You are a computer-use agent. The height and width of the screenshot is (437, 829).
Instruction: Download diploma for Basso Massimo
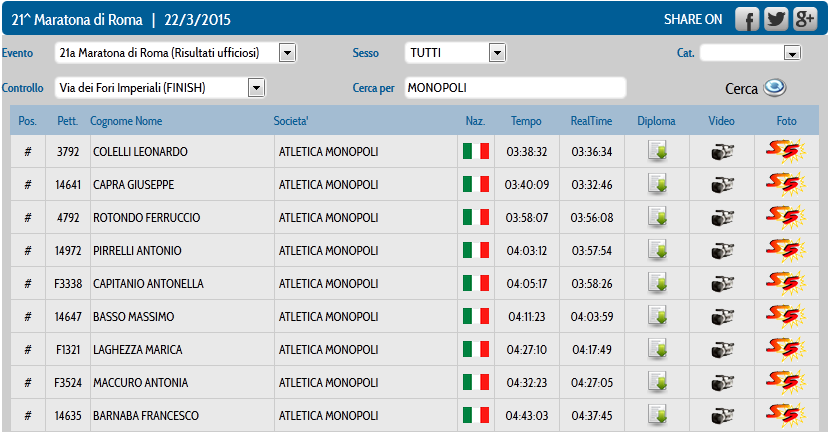coord(657,316)
